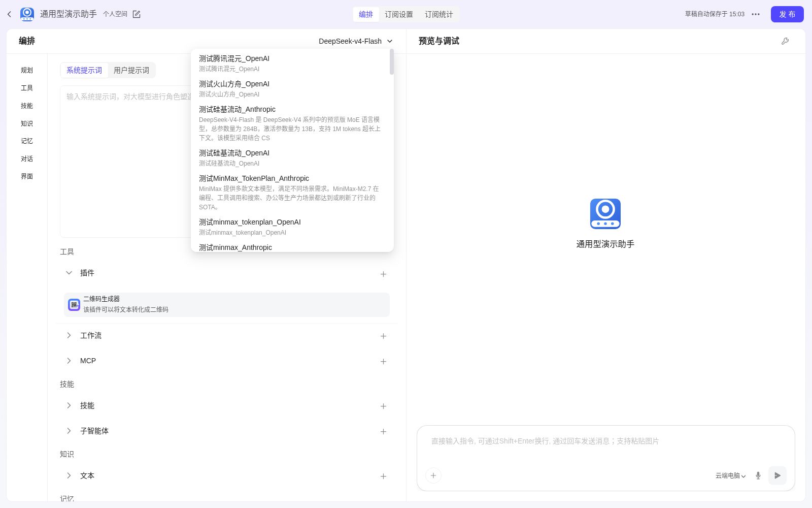Viewport: 812px width, 508px height.
Task: Add a workflow with the 工作流 plus icon
Action: [x=383, y=336]
